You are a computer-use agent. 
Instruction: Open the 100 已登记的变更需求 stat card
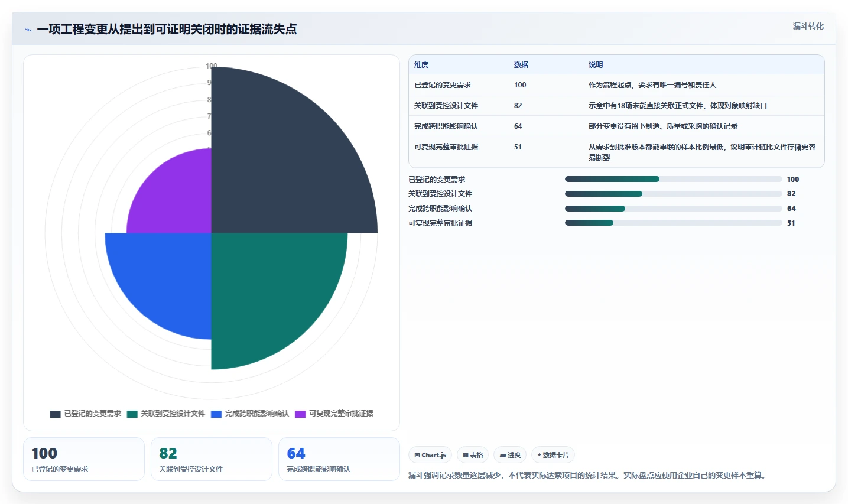point(84,459)
